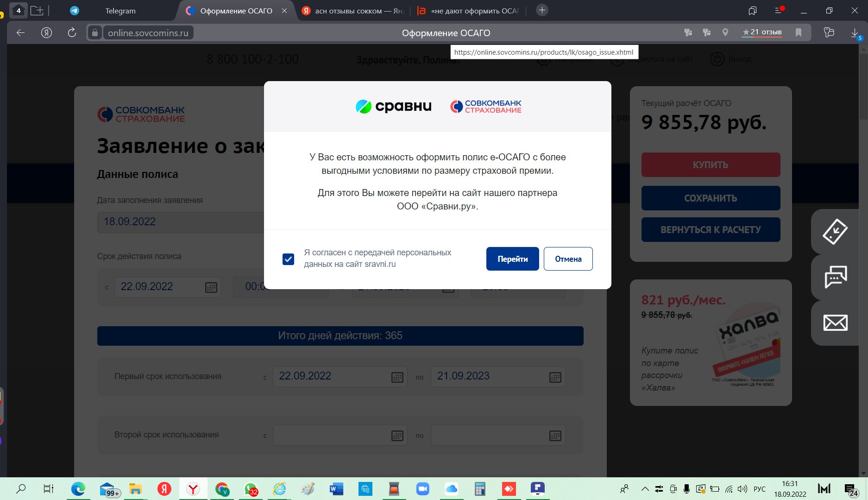868x500 pixels.
Task: Click the 18.09.2022 application date field
Action: (181, 222)
